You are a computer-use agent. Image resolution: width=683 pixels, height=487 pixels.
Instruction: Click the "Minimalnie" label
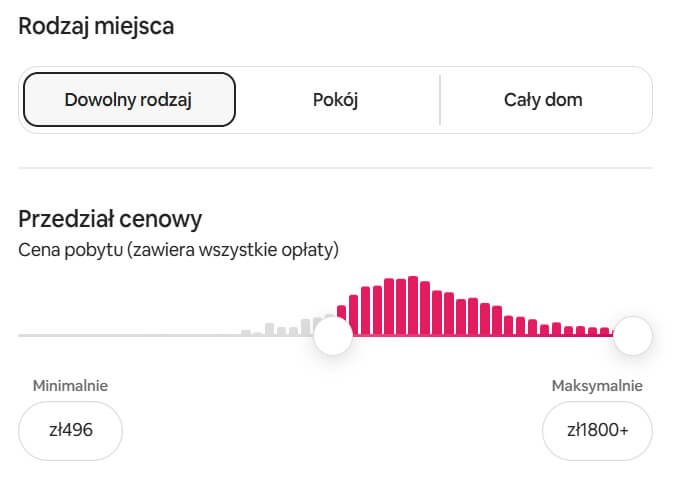[70, 386]
